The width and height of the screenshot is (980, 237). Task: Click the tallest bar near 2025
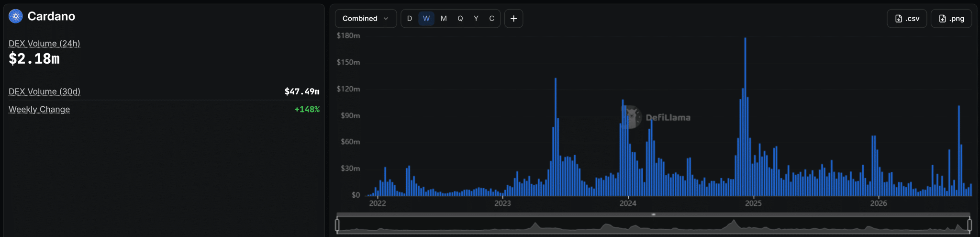[745, 117]
